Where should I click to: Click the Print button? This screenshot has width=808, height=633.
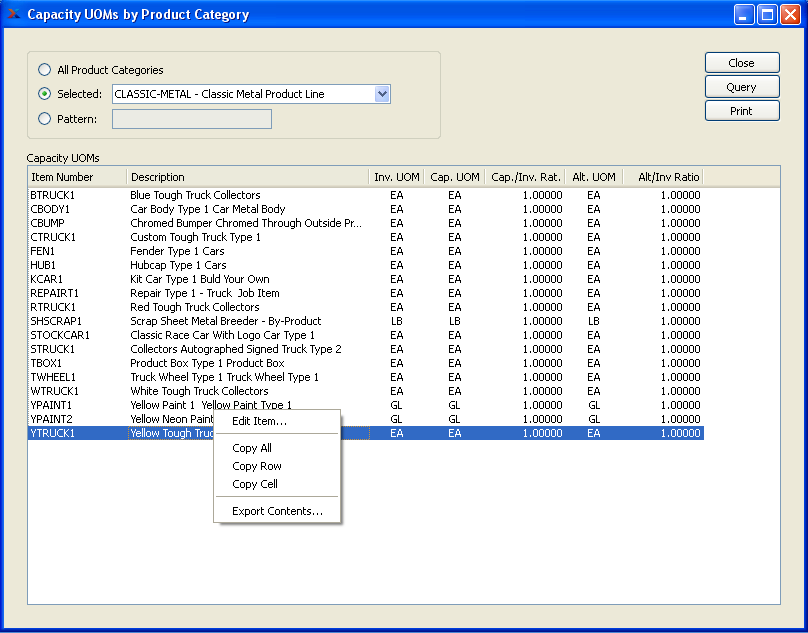(x=741, y=111)
